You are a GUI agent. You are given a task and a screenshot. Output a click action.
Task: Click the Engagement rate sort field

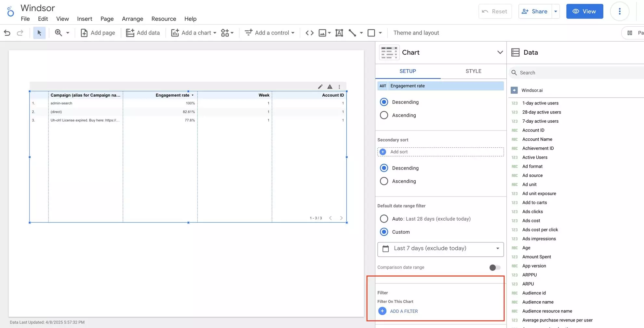440,86
